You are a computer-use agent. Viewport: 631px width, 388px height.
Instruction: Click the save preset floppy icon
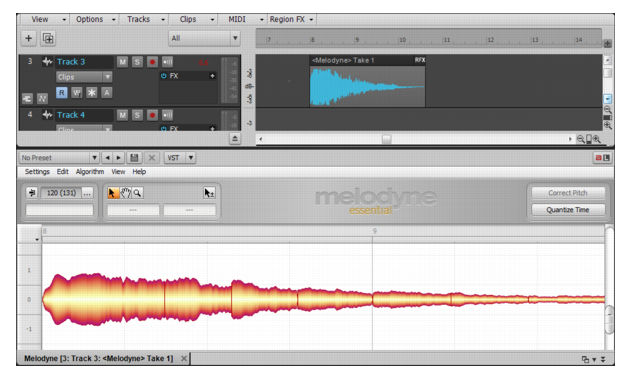134,158
